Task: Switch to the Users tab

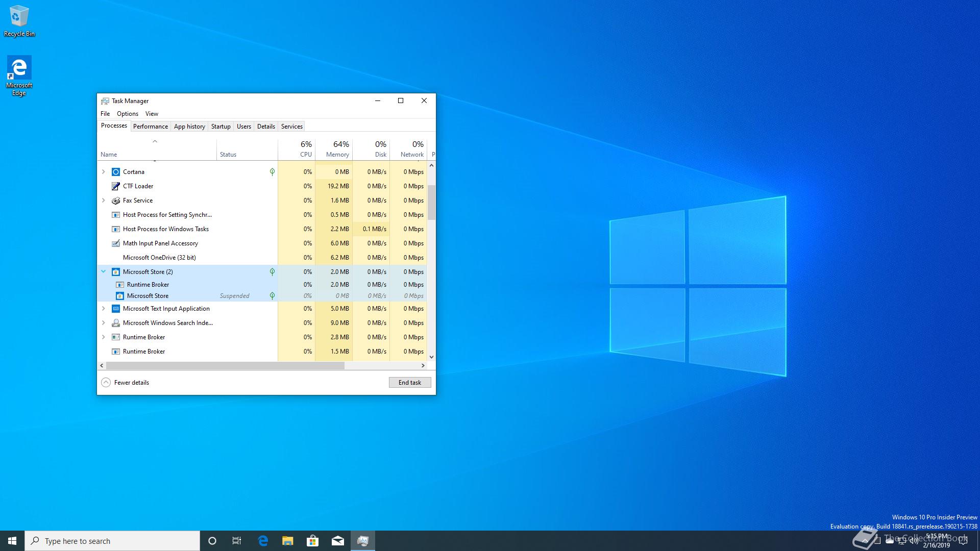Action: [x=244, y=127]
